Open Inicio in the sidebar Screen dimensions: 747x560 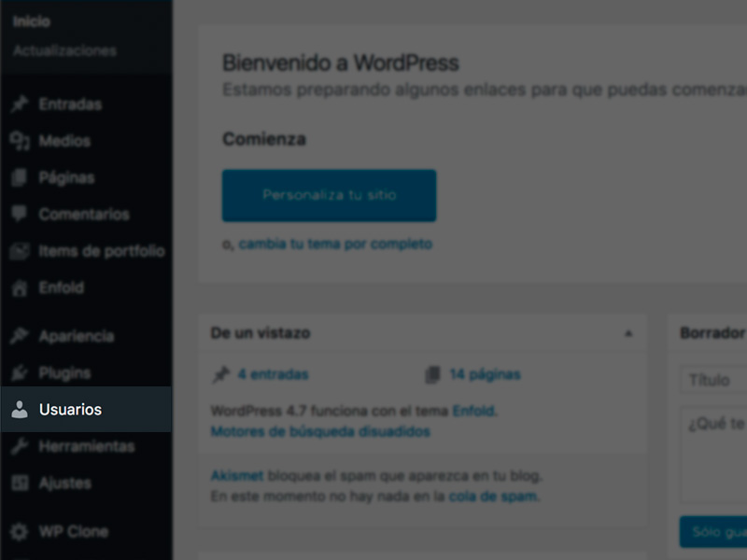pos(32,21)
